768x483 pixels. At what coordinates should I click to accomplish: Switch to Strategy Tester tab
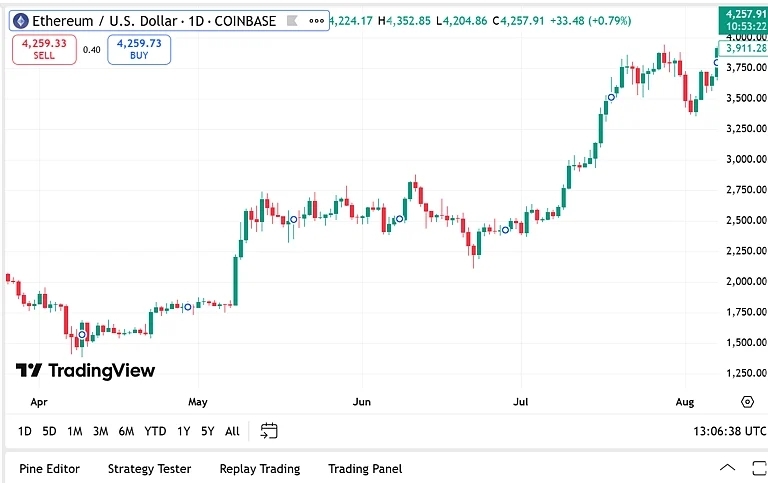coord(149,468)
